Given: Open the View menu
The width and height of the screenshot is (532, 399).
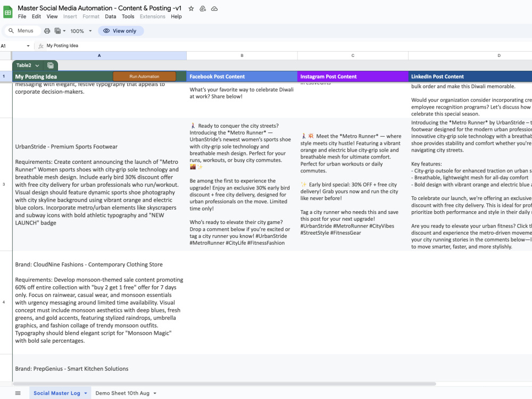Looking at the screenshot, I should click(x=52, y=16).
